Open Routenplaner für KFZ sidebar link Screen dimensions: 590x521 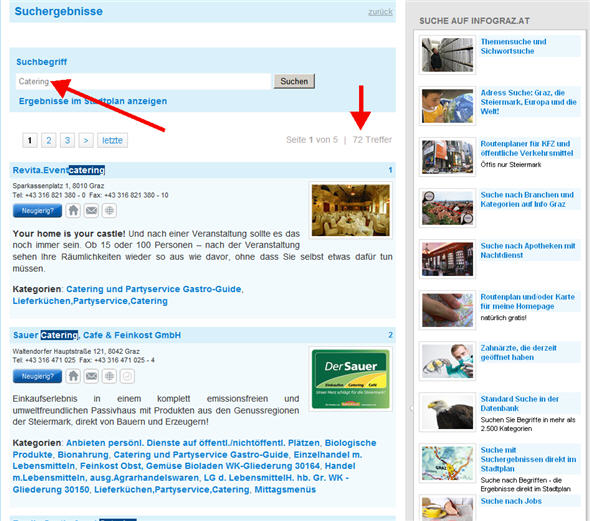527,149
